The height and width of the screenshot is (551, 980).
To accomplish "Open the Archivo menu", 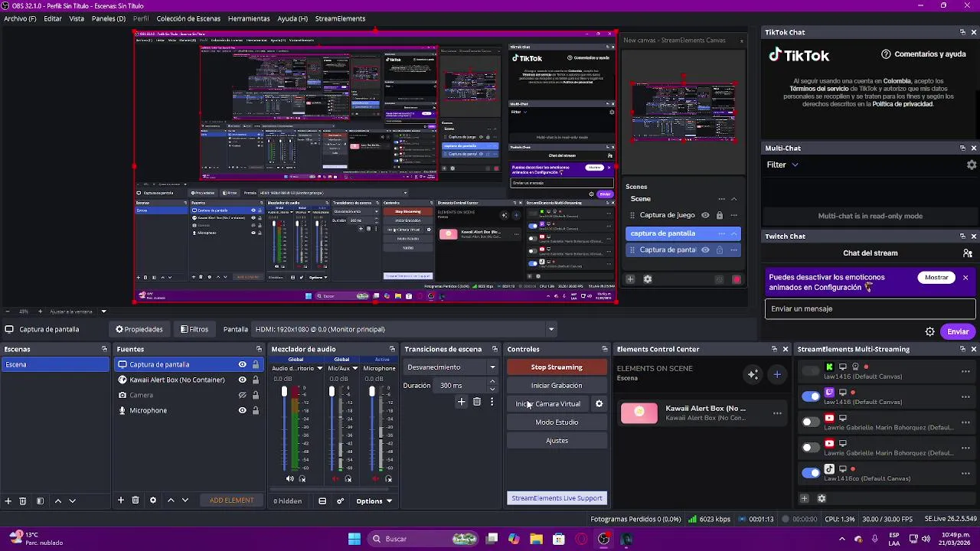I will coord(20,18).
